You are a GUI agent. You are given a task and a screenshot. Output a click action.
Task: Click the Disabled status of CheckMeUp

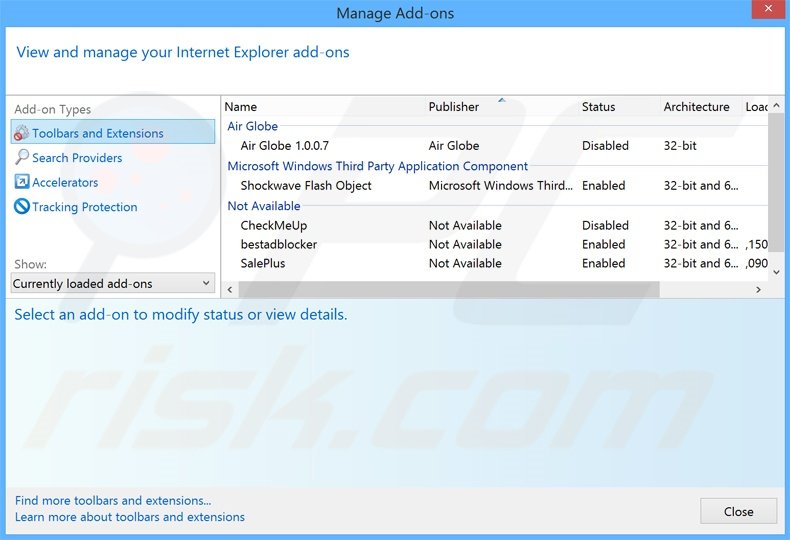[605, 225]
